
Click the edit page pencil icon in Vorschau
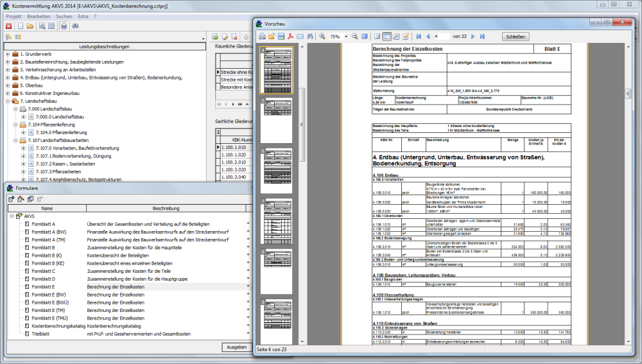coord(406,37)
